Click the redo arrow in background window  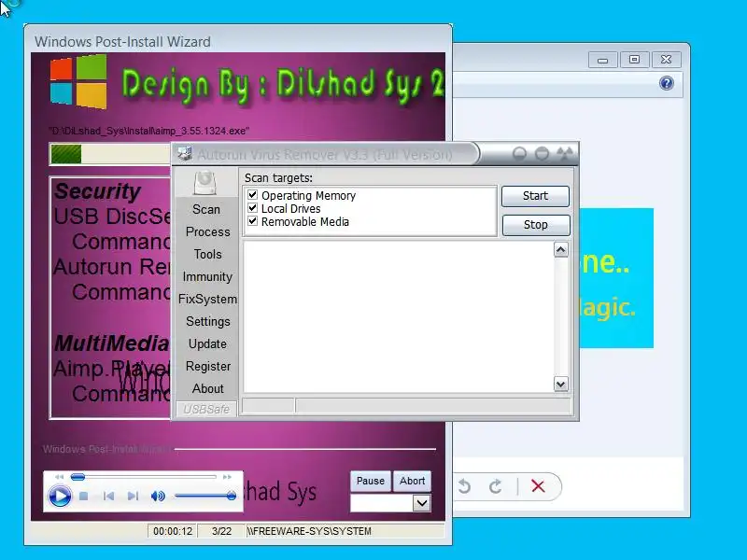(496, 486)
